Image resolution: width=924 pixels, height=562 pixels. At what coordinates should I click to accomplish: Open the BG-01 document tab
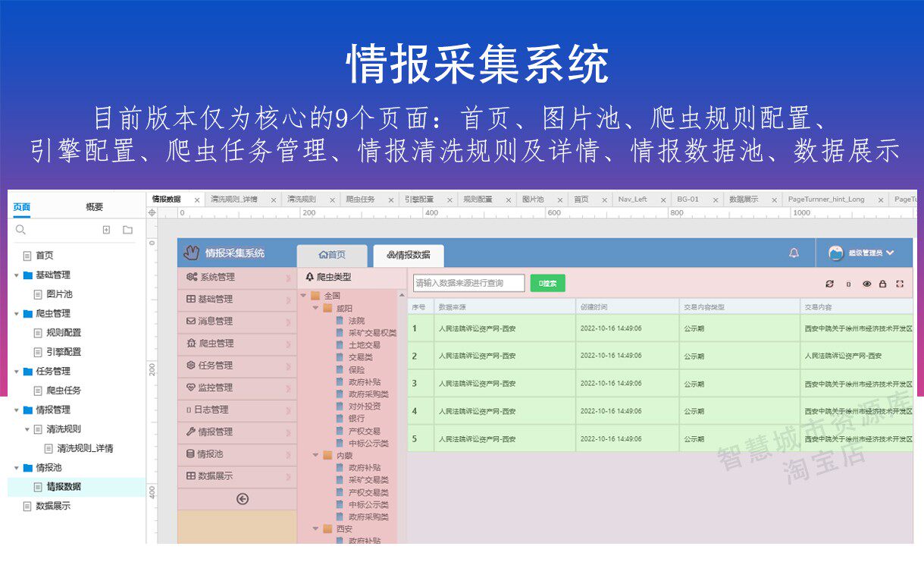click(688, 199)
